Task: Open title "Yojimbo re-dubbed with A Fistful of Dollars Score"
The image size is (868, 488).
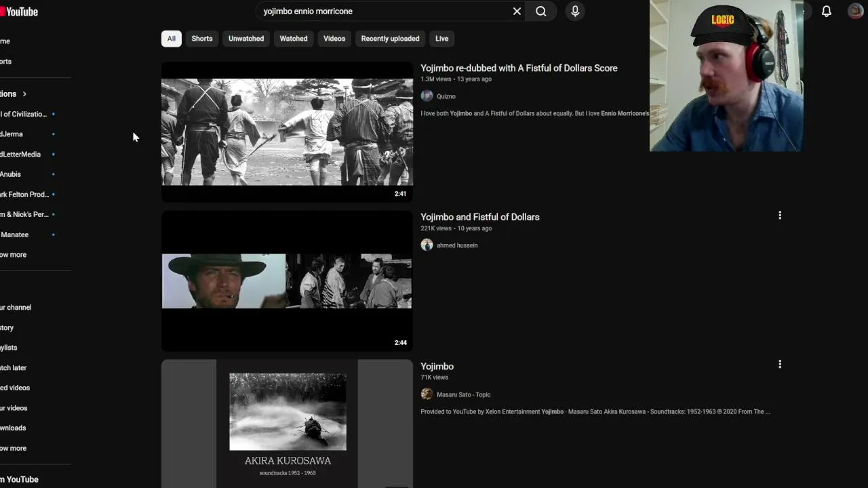Action: point(519,68)
